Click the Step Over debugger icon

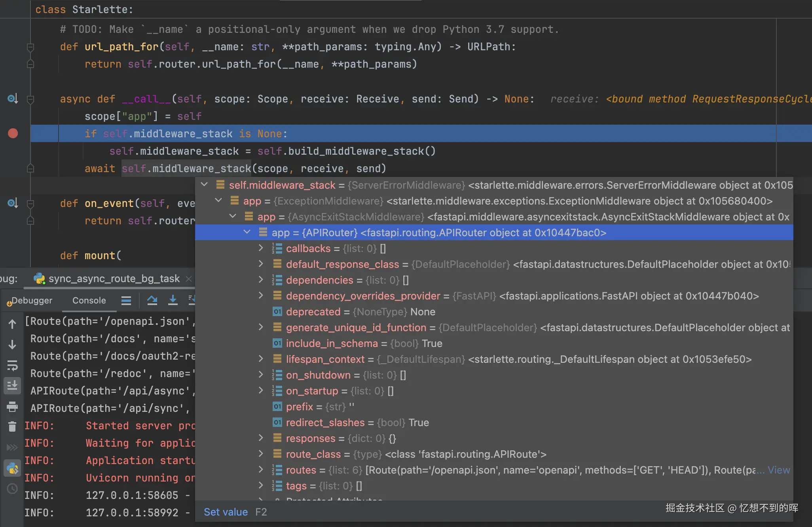(x=152, y=300)
